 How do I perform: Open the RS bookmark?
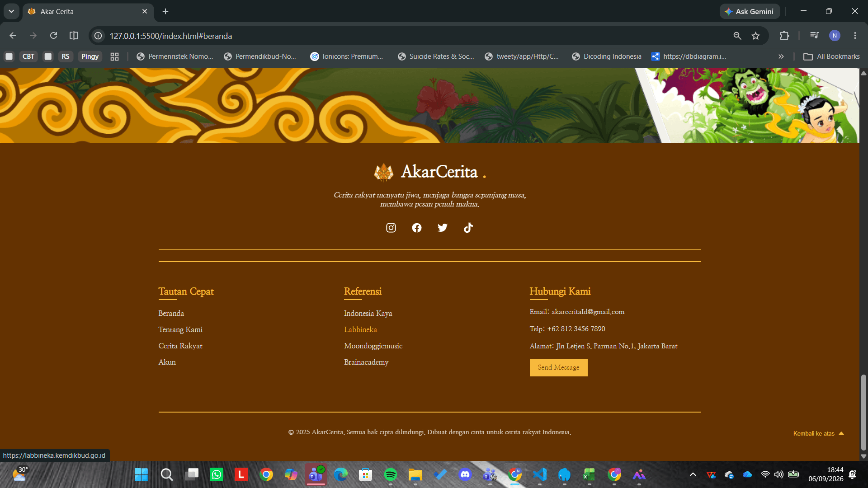pyautogui.click(x=66, y=56)
